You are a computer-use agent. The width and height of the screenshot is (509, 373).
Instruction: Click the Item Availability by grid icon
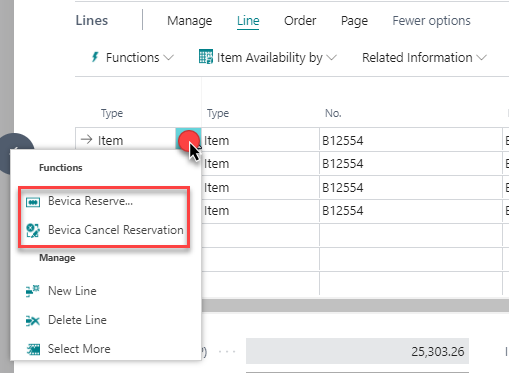pyautogui.click(x=206, y=56)
